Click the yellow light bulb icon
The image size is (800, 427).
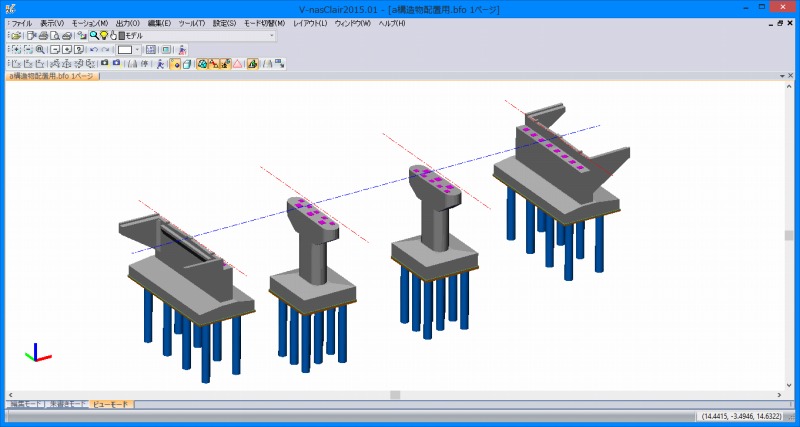(104, 35)
